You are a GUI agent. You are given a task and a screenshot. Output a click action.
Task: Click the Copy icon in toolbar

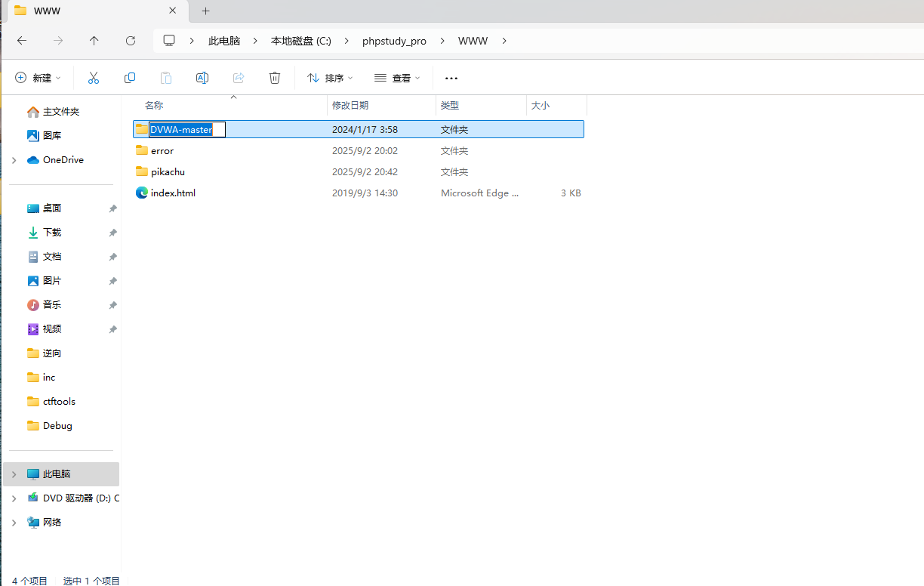pos(130,78)
